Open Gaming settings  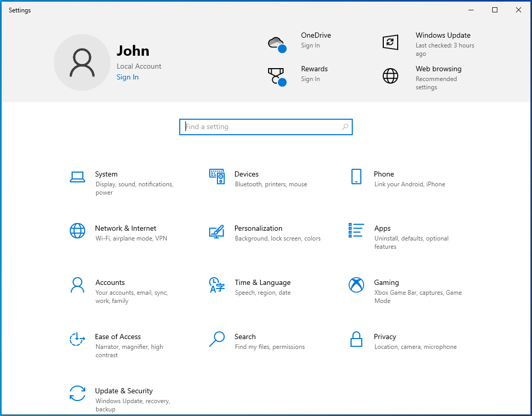click(x=387, y=289)
